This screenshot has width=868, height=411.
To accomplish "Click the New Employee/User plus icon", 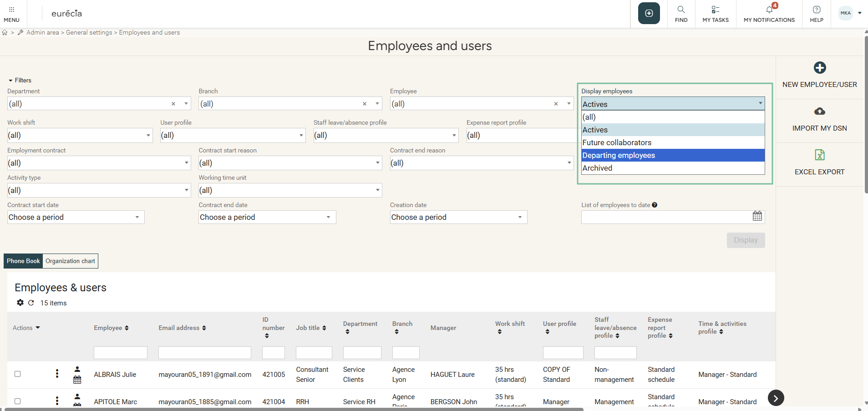I will pos(819,68).
